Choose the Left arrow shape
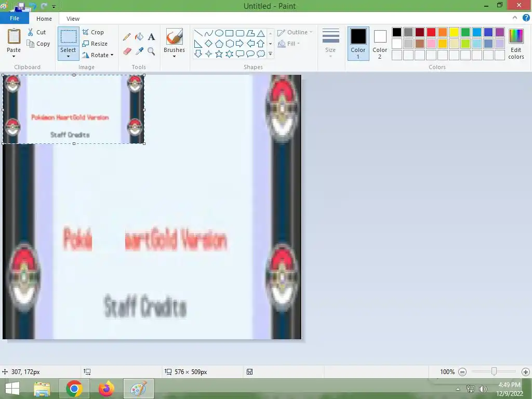This screenshot has width=532, height=399. (x=250, y=44)
